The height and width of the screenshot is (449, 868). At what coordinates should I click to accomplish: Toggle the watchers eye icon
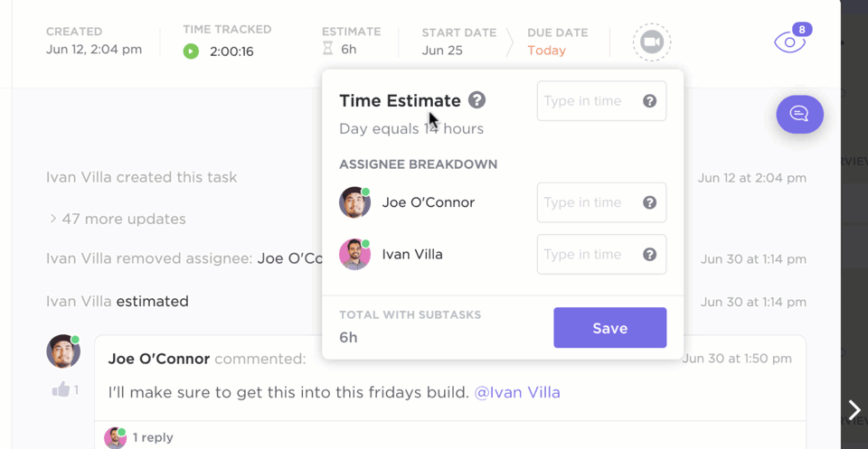coord(790,42)
